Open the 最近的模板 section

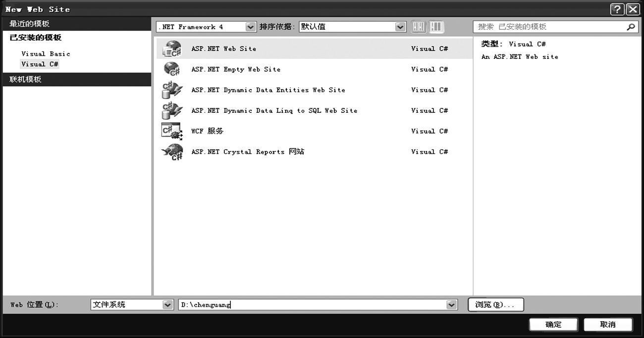(77, 24)
